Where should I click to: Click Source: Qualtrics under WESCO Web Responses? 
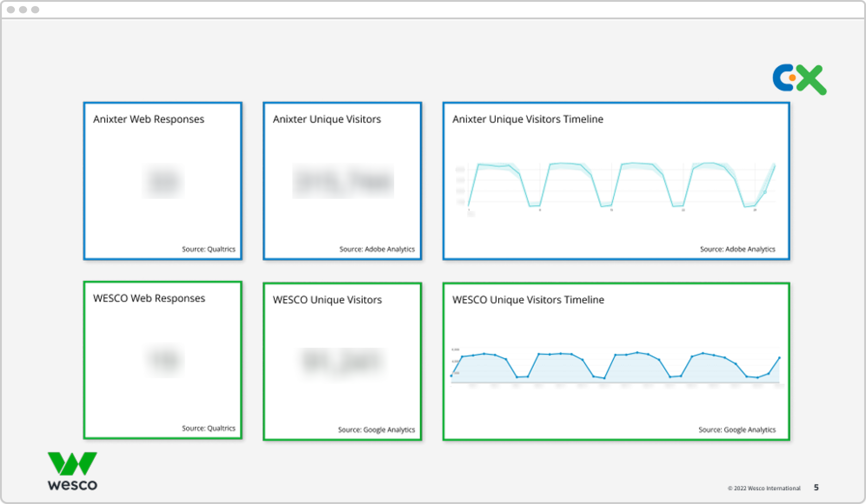(x=209, y=428)
